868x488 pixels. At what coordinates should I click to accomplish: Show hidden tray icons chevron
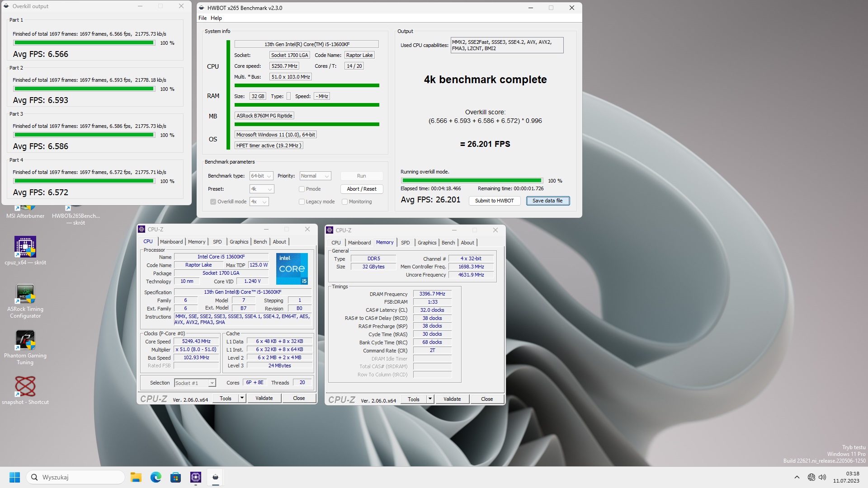tap(797, 477)
